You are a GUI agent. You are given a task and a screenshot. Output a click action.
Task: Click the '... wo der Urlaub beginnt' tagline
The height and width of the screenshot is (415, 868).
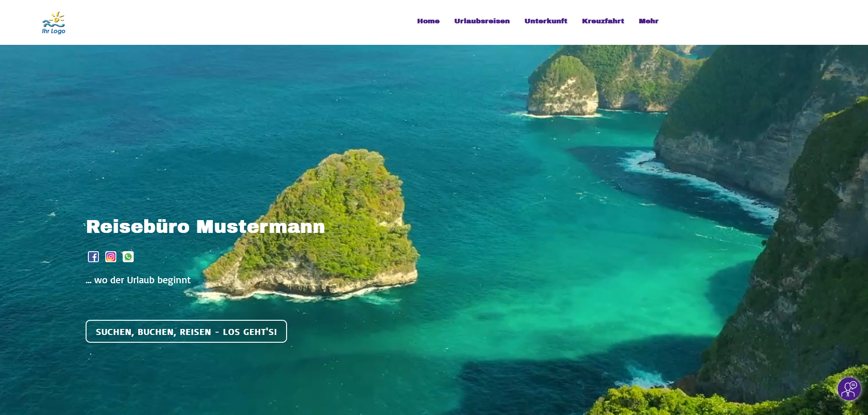pos(138,280)
